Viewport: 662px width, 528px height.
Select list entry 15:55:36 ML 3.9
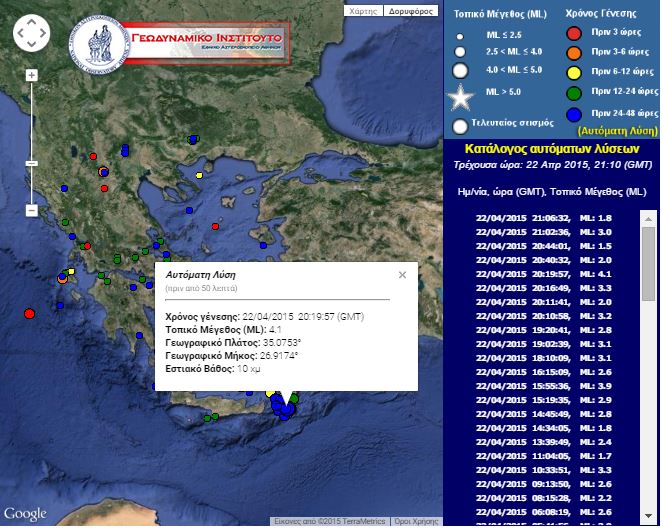coord(543,386)
